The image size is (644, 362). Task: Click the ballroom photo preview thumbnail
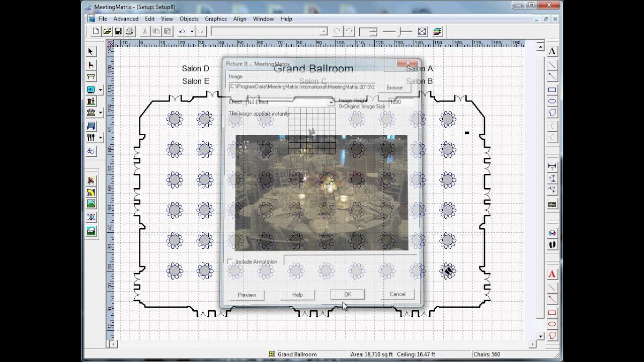tap(321, 193)
